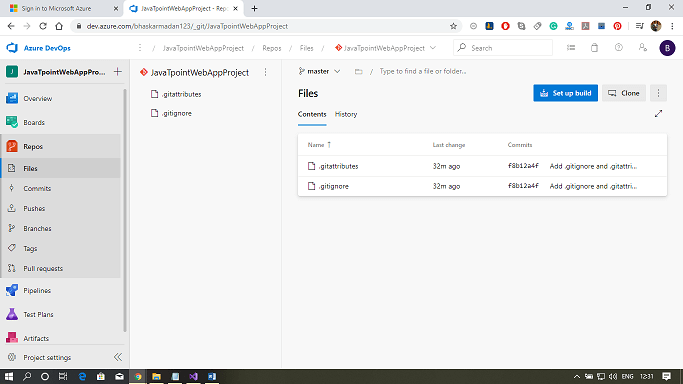Open Files under Repos

[x=61, y=168]
